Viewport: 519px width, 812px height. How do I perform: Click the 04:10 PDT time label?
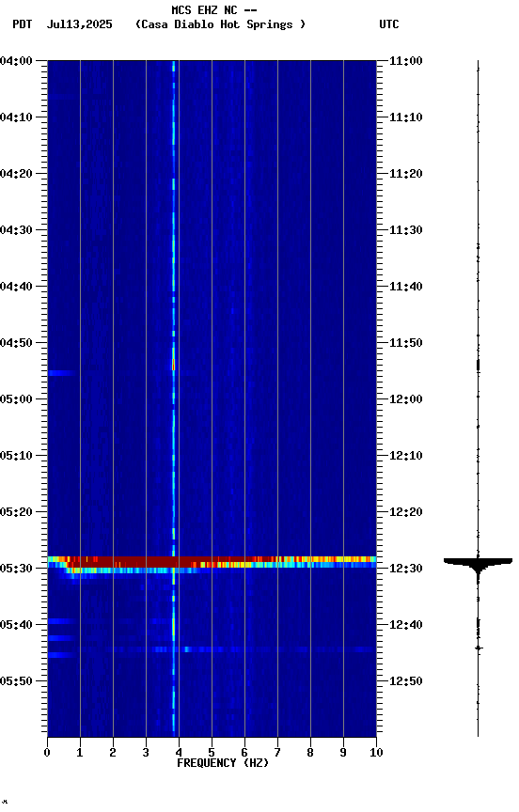pyautogui.click(x=16, y=117)
